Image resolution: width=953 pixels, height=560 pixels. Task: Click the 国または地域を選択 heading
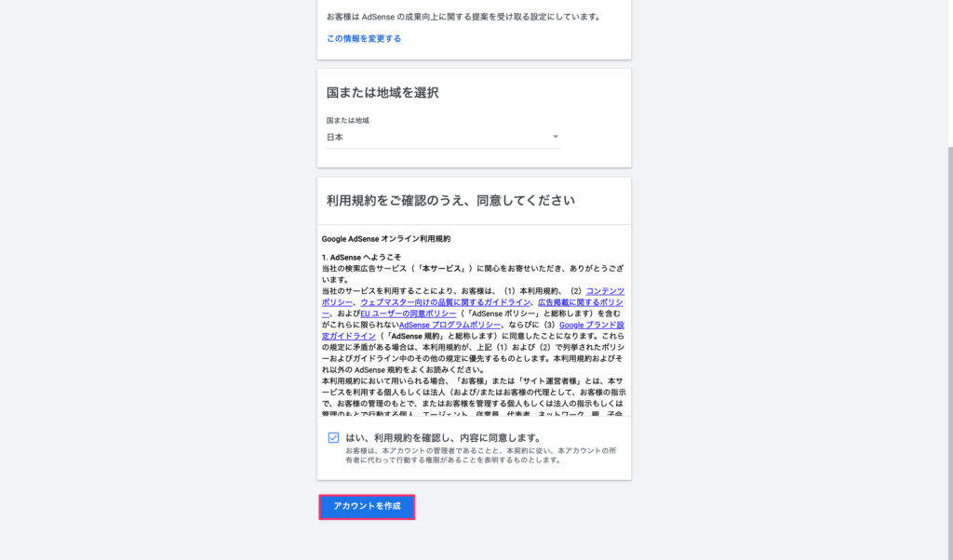(x=383, y=92)
